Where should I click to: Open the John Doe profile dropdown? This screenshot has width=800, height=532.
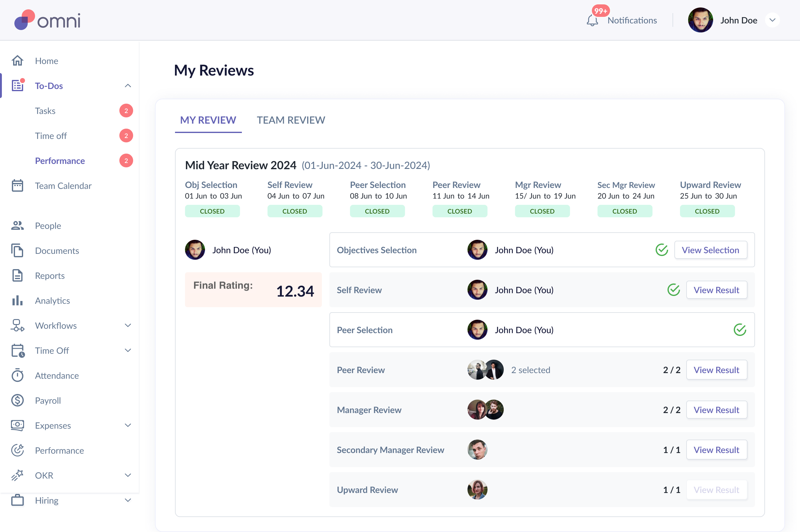pyautogui.click(x=772, y=20)
